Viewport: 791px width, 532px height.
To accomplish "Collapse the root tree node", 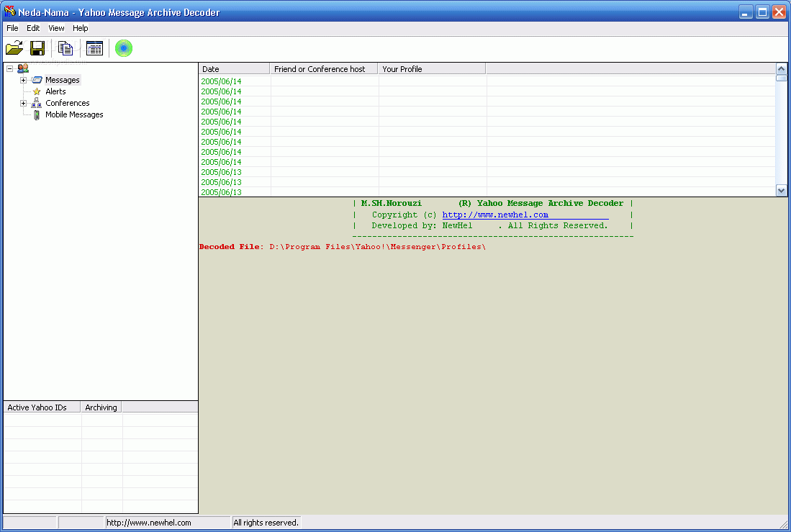I will [9, 68].
